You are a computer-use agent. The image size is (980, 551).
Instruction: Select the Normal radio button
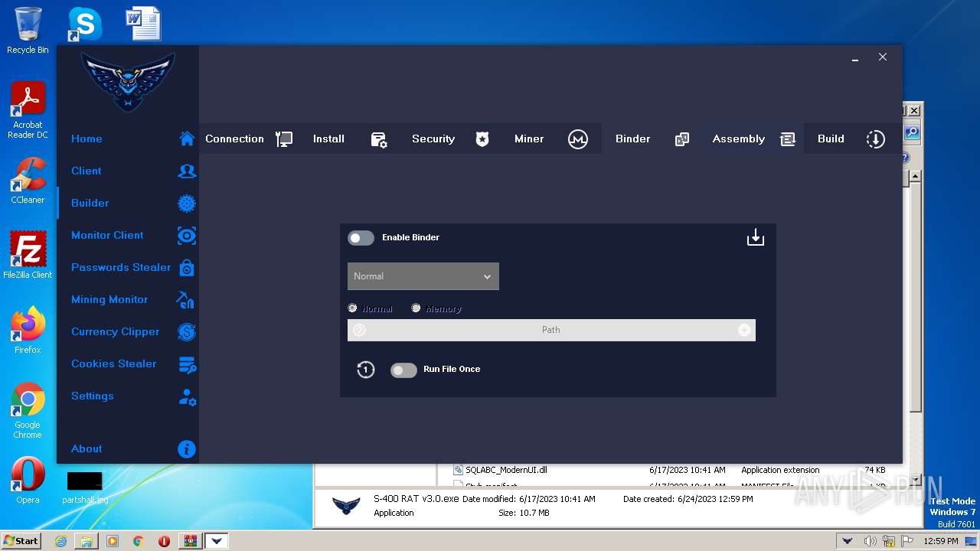[352, 308]
